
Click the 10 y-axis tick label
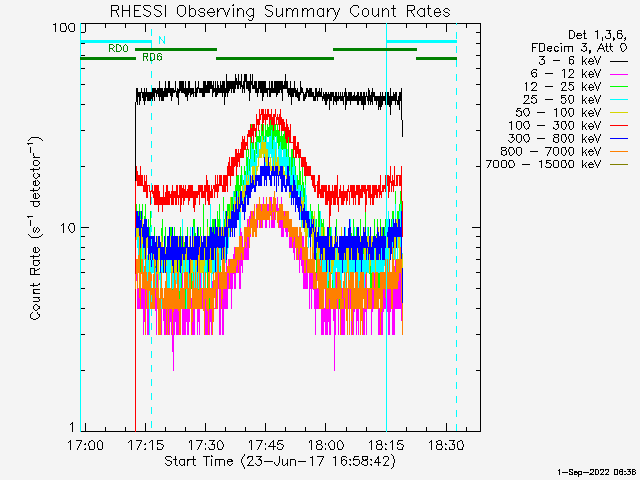point(68,228)
